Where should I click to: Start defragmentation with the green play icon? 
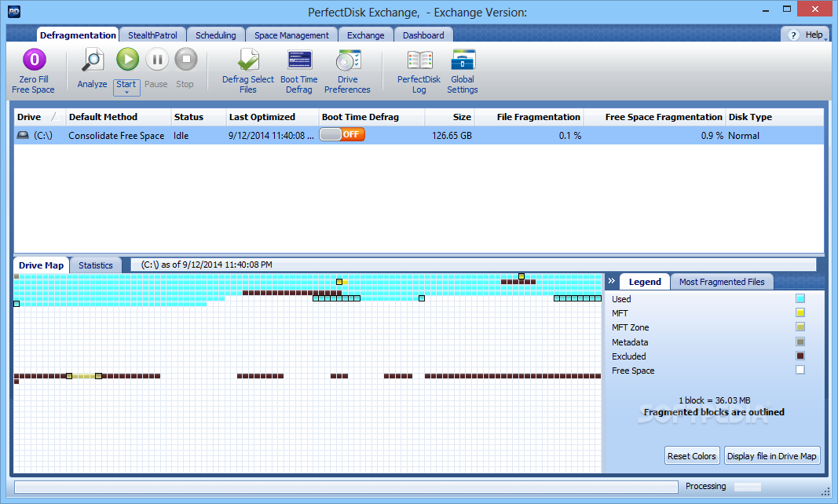[128, 60]
